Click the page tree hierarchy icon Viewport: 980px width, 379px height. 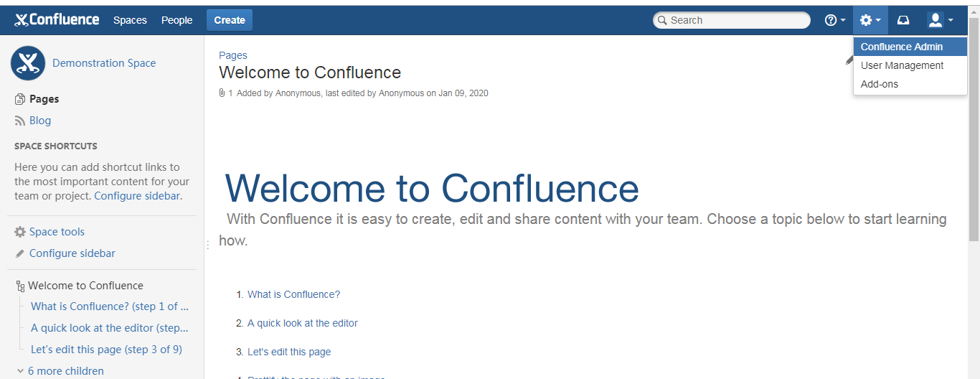(x=20, y=286)
